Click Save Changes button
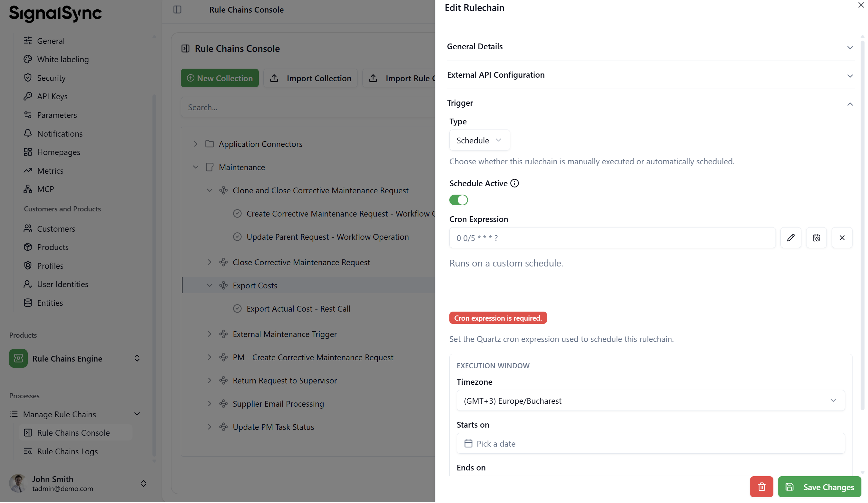Viewport: 868px width, 503px height. pyautogui.click(x=819, y=487)
